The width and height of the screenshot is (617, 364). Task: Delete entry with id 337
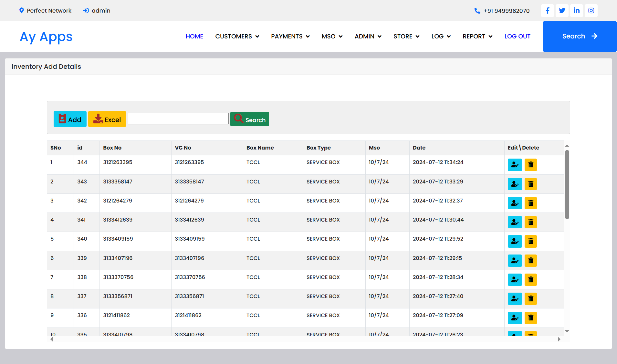point(530,299)
